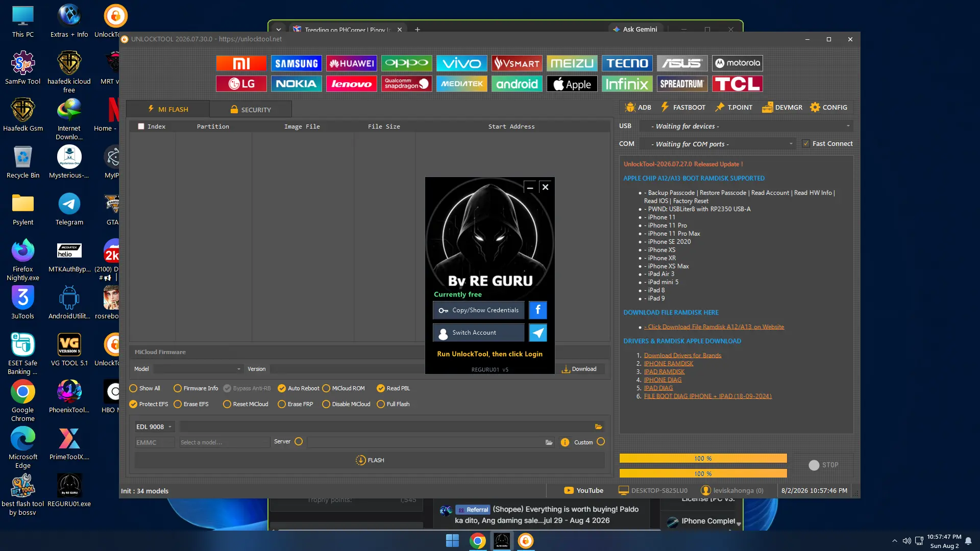Screen dimensions: 980x551
Task: Select the ASUS brand icon
Action: pyautogui.click(x=682, y=63)
